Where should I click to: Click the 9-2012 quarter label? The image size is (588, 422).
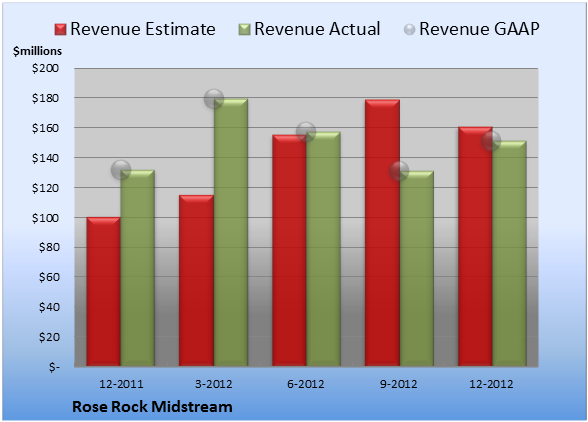[398, 384]
